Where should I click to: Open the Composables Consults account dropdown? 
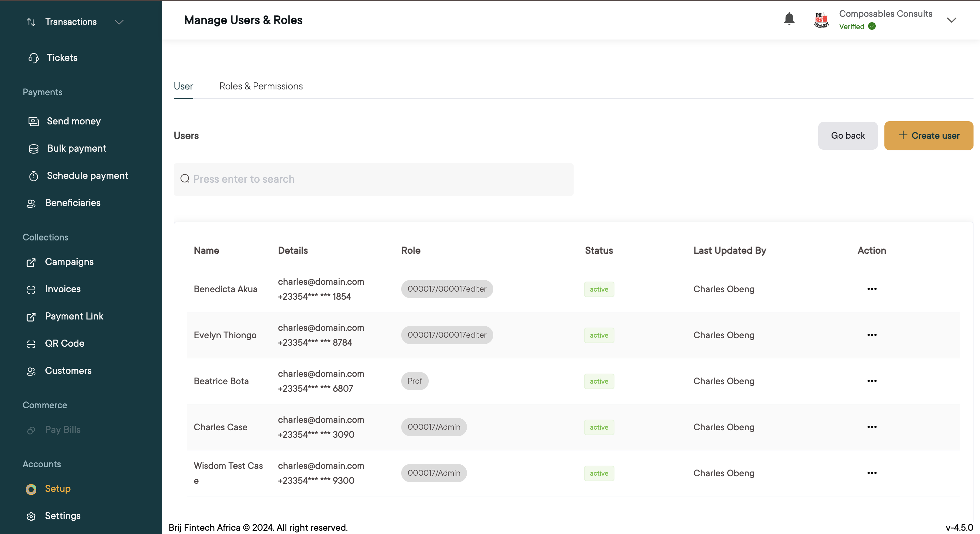(951, 20)
